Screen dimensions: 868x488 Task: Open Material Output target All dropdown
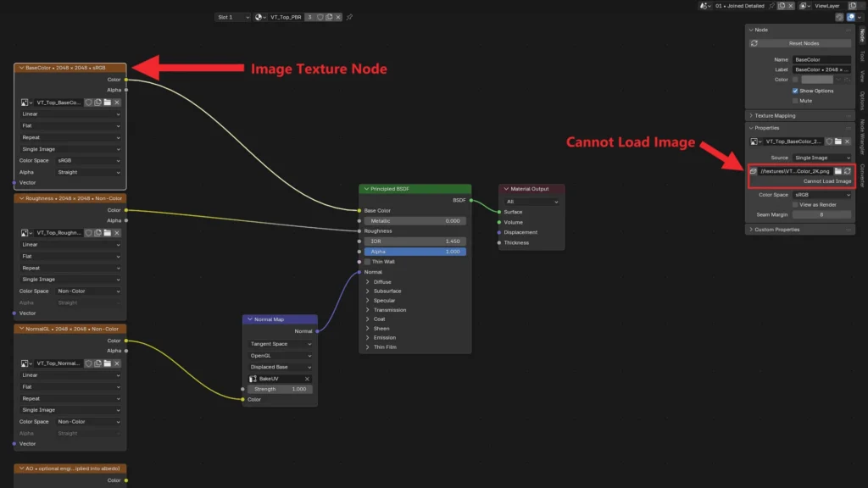coord(531,202)
